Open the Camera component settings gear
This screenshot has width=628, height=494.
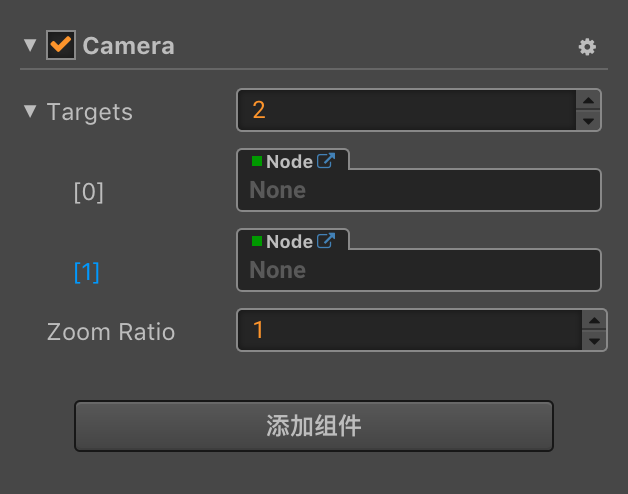click(x=587, y=47)
